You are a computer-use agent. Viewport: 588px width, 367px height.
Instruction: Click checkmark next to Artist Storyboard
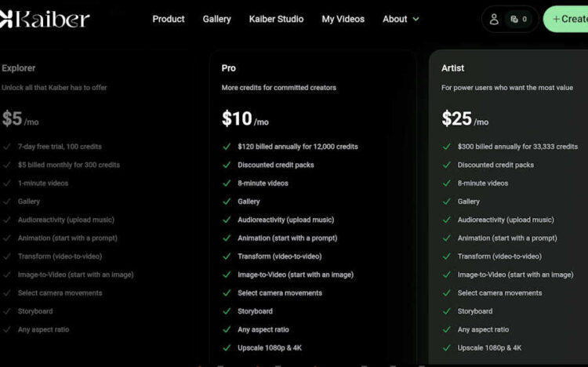tap(447, 311)
